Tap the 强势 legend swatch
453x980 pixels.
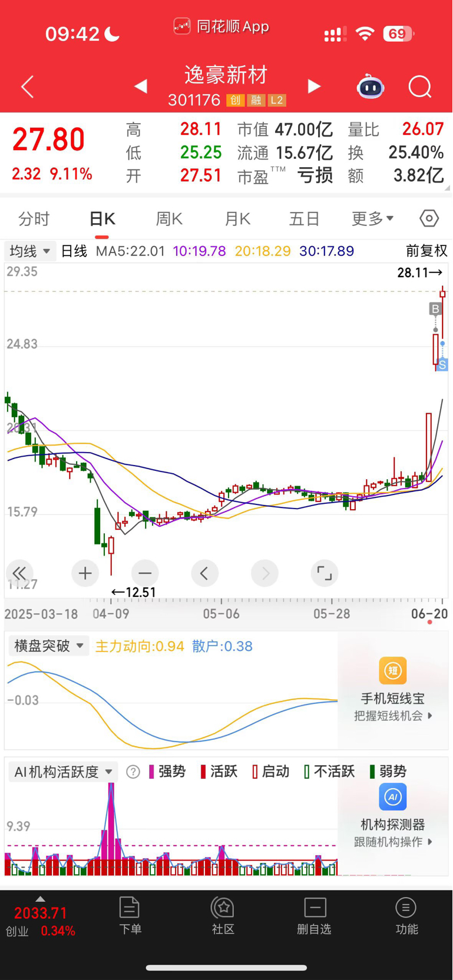click(x=151, y=772)
